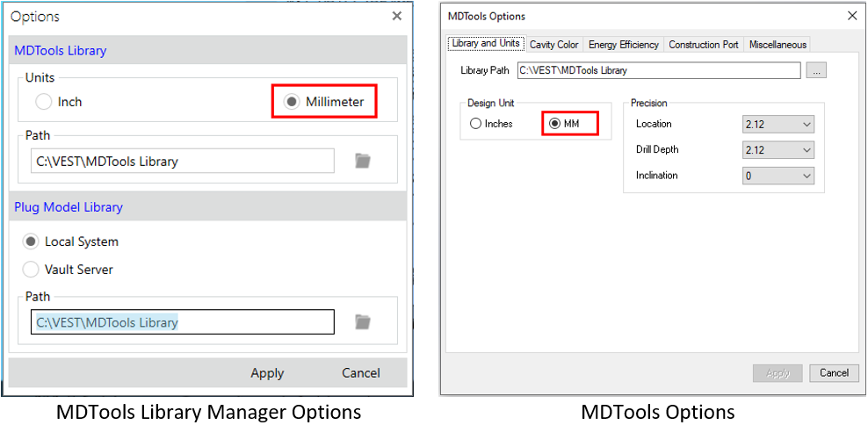This screenshot has height=425, width=868.
Task: Open the Location precision dropdown
Action: 778,125
